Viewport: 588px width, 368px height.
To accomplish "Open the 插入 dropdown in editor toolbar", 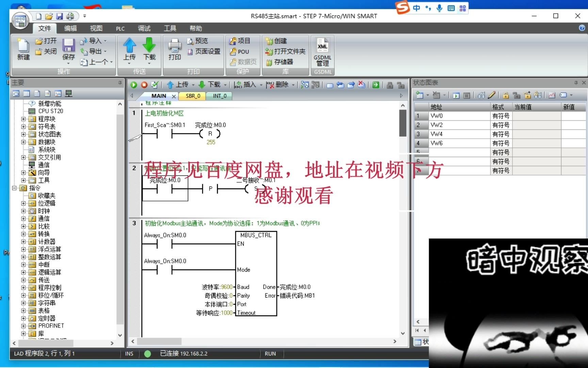I will click(261, 85).
